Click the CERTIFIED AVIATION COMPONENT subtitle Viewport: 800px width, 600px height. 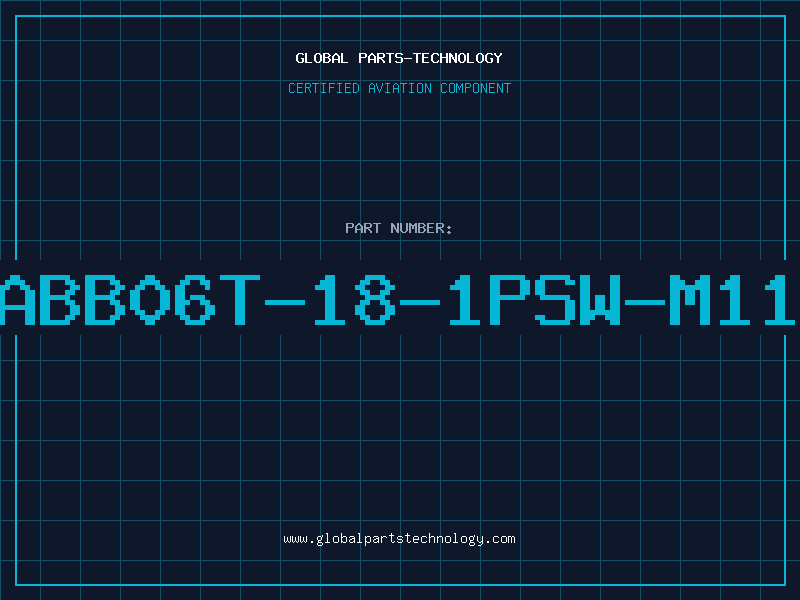click(399, 88)
